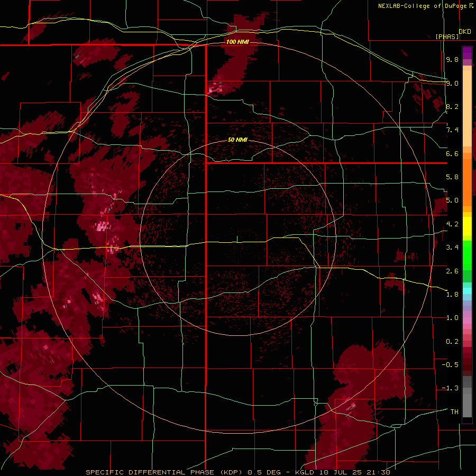Click the NEXLAB-College of DuPage label
Screen dimensions: 476x476
click(423, 6)
